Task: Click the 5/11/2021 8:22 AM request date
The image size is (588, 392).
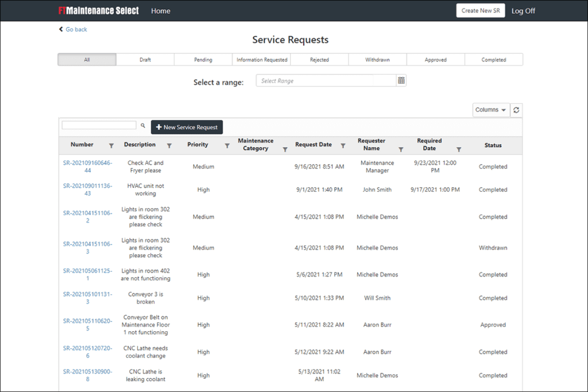Action: (319, 325)
